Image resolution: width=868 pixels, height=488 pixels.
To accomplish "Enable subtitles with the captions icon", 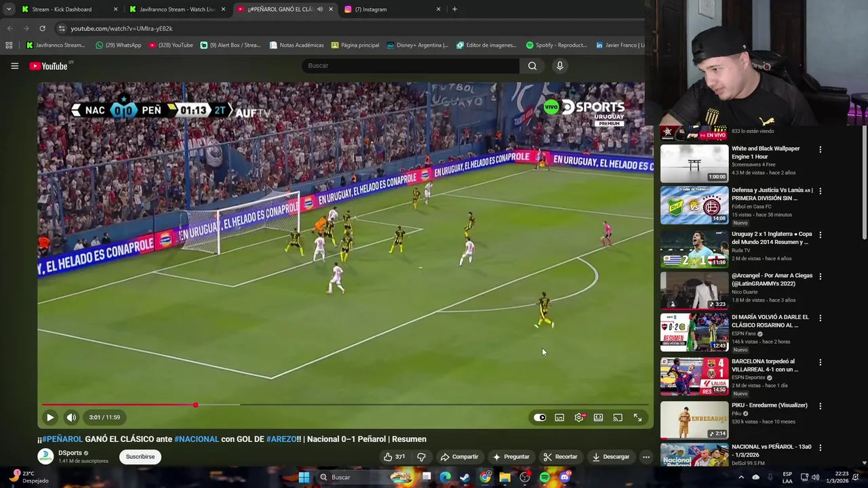I will [559, 418].
